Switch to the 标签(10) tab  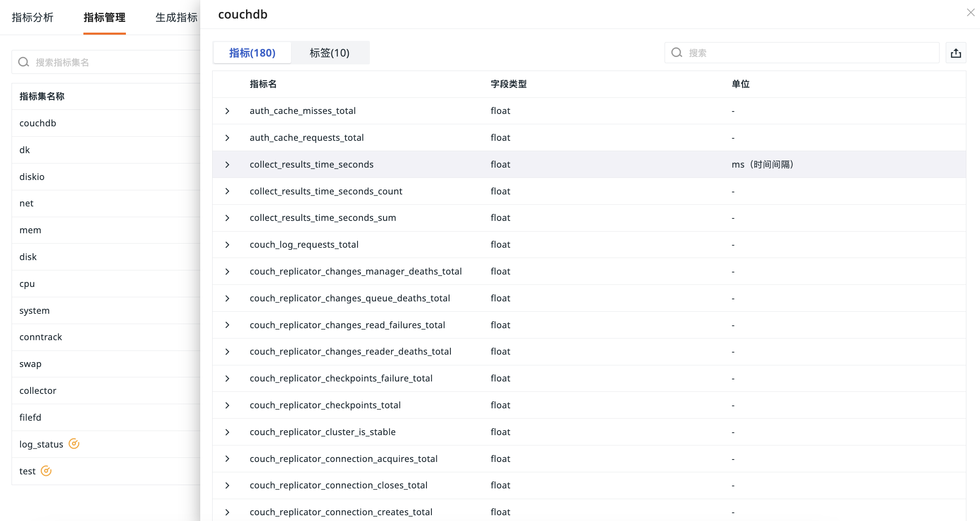(x=329, y=53)
